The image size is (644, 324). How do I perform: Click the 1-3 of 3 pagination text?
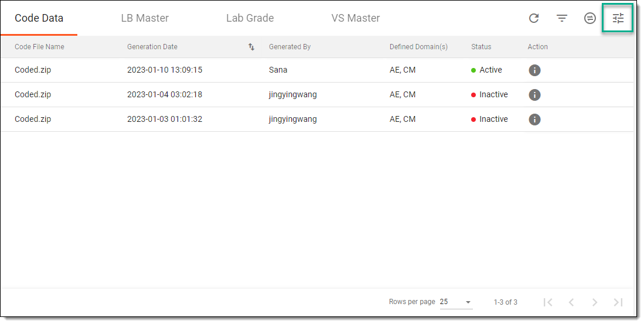click(506, 302)
